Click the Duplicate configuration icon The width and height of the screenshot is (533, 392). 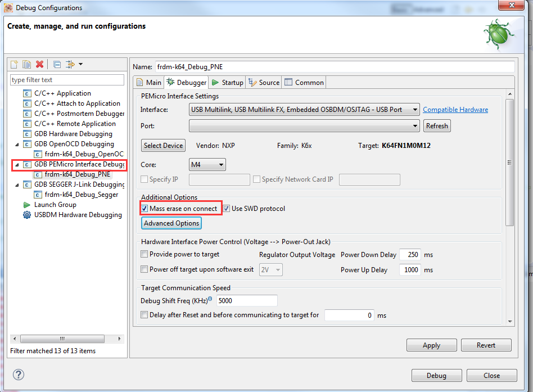(26, 64)
